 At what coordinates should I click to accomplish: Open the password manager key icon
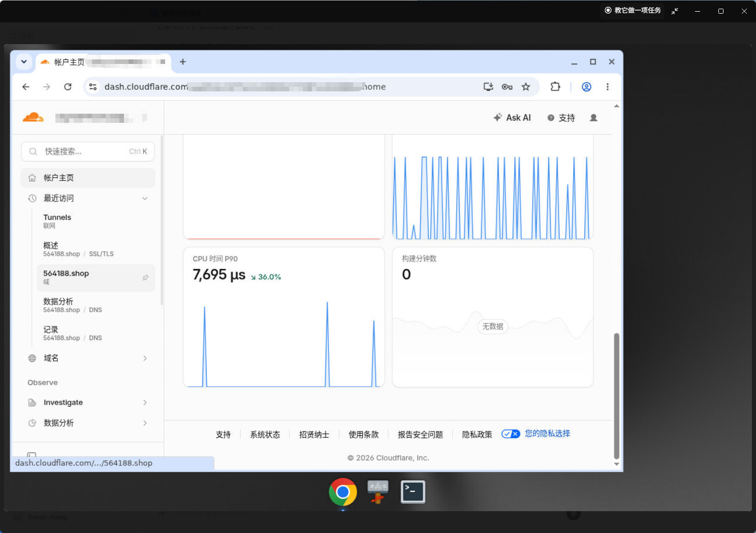pos(507,87)
